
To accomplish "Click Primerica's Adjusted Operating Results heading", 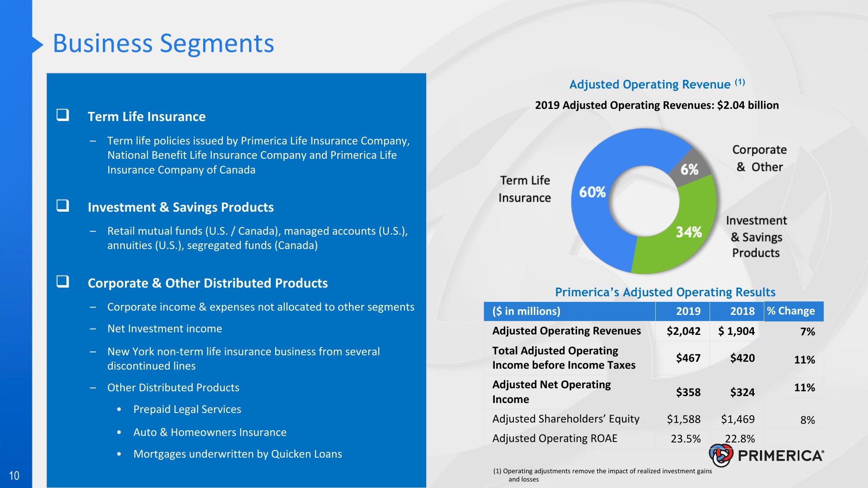I will pos(665,292).
